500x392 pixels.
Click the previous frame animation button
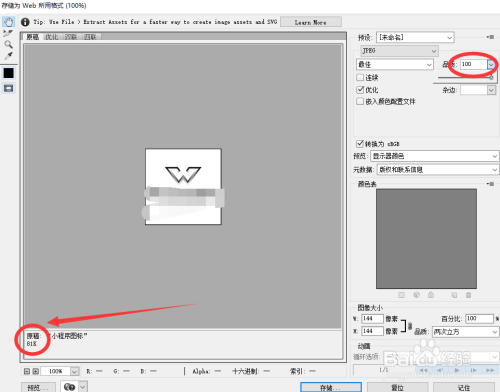pos(440,370)
